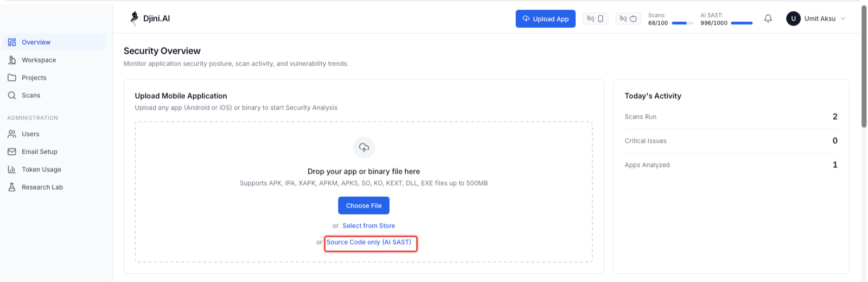Viewport: 868px width, 282px height.
Task: Click 'Drop your app or binary file here'
Action: pos(363,171)
